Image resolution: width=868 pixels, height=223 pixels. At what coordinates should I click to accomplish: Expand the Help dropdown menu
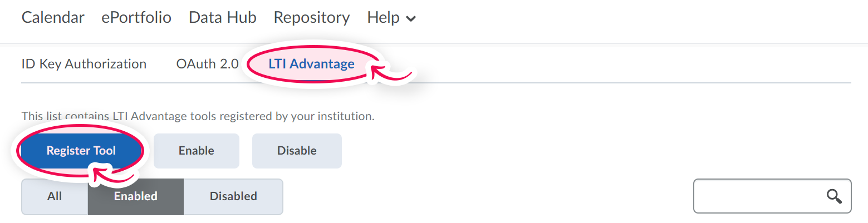pos(384,18)
